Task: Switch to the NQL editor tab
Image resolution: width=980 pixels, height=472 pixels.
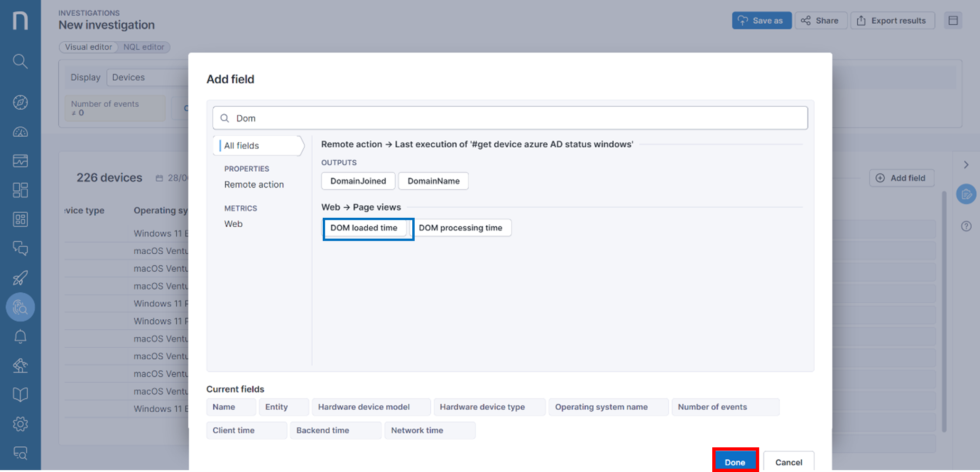Action: (144, 47)
